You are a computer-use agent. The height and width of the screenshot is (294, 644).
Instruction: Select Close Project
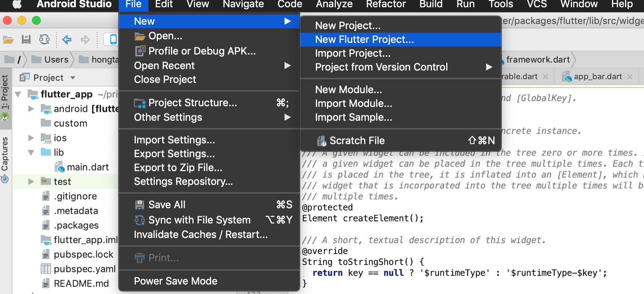(209, 80)
